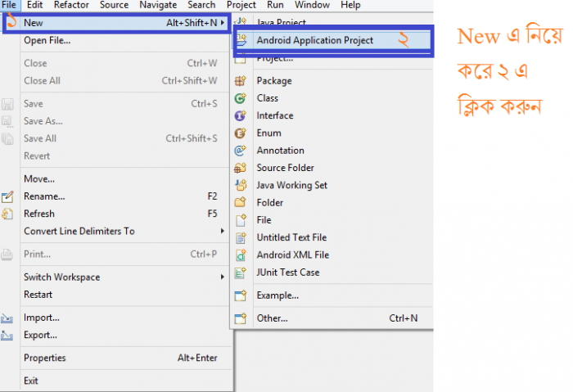Open the Window menu
The width and height of the screenshot is (573, 392).
[x=312, y=5]
